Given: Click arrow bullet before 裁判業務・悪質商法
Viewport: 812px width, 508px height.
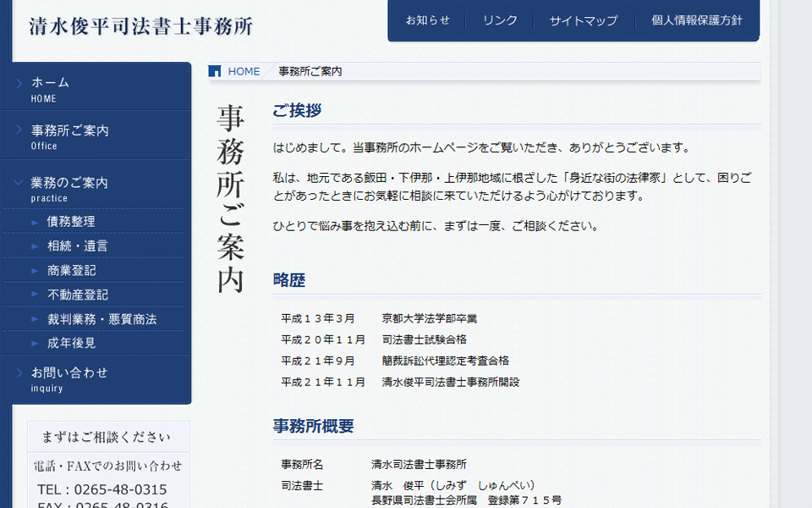Looking at the screenshot, I should 35,319.
